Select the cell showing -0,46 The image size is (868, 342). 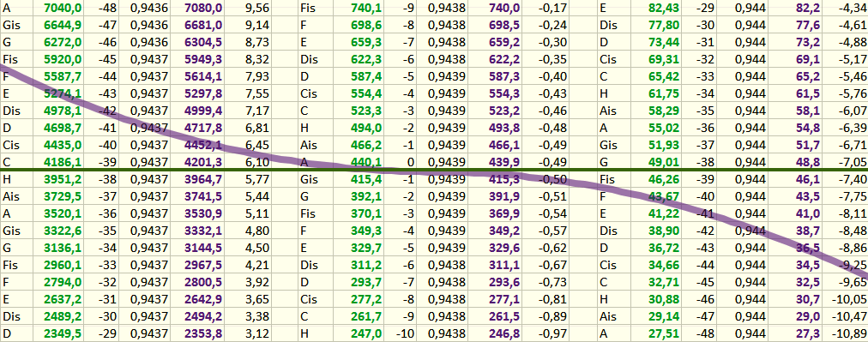pos(552,110)
